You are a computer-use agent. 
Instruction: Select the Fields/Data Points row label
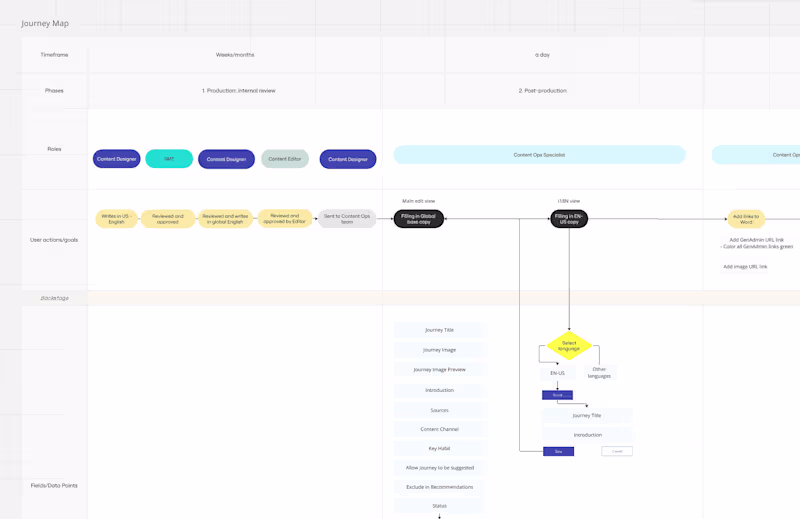click(x=54, y=485)
